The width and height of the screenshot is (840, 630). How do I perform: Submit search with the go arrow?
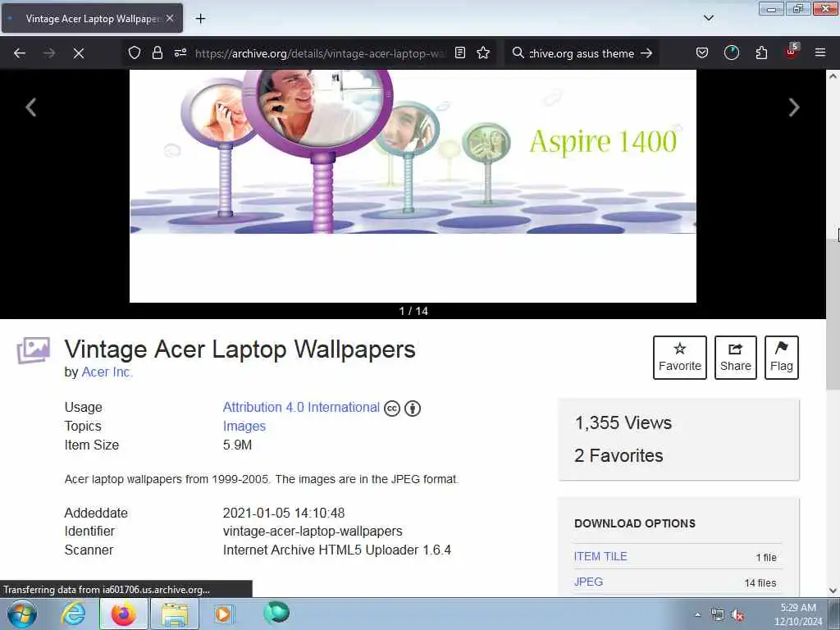pos(646,53)
